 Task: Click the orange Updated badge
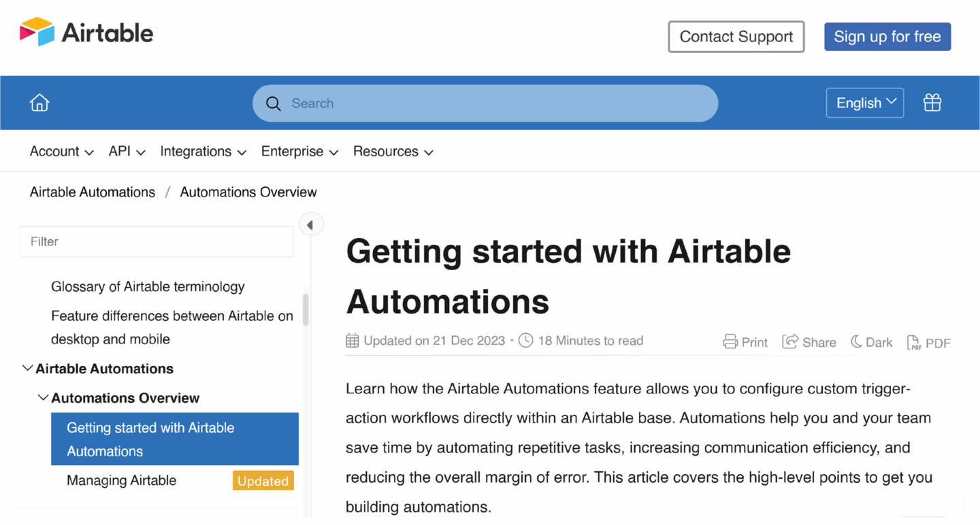263,481
